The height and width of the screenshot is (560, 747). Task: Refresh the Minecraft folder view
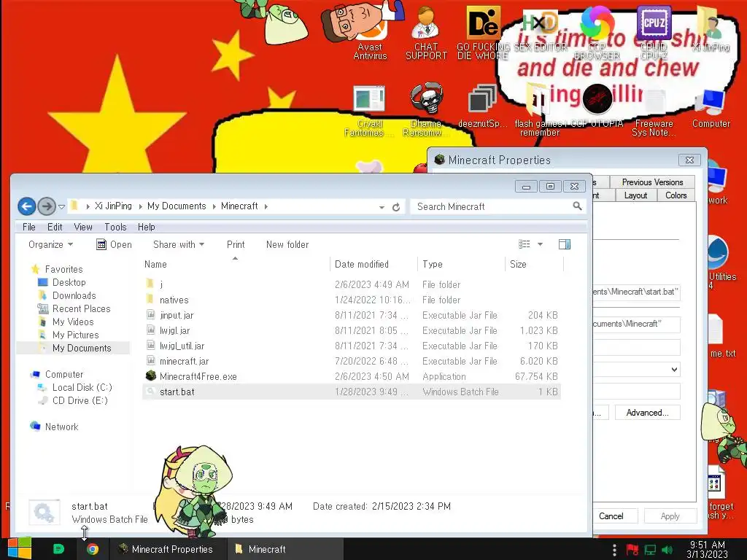(396, 207)
